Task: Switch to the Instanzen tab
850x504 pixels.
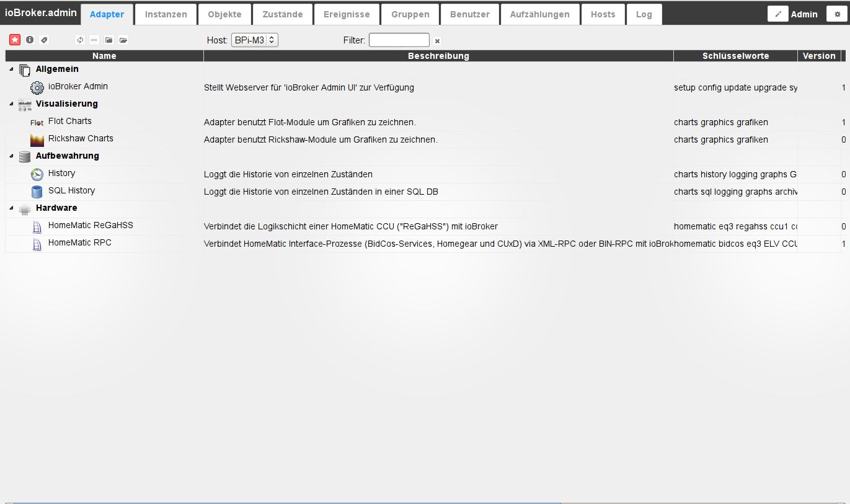Action: 166,14
